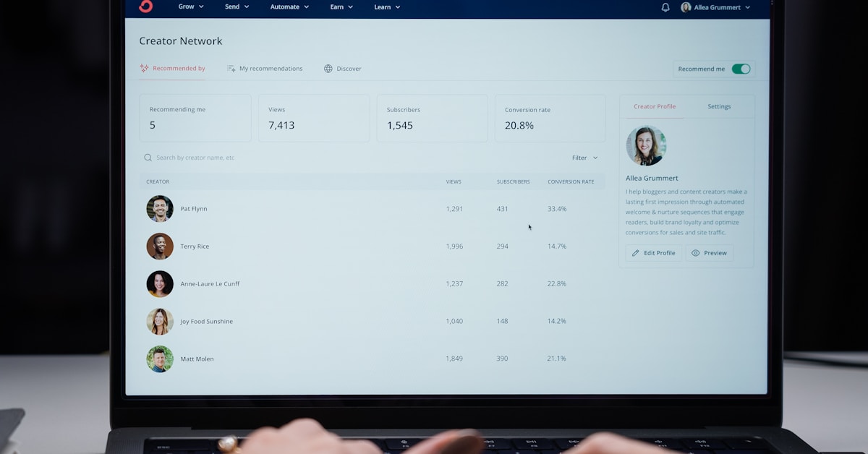Open the Learn dropdown menu
The width and height of the screenshot is (868, 454).
click(387, 7)
